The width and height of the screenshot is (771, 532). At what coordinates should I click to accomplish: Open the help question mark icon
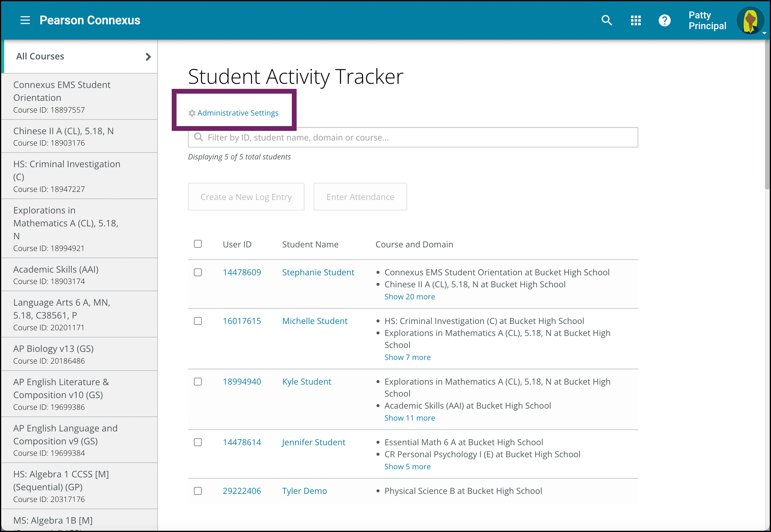point(664,20)
